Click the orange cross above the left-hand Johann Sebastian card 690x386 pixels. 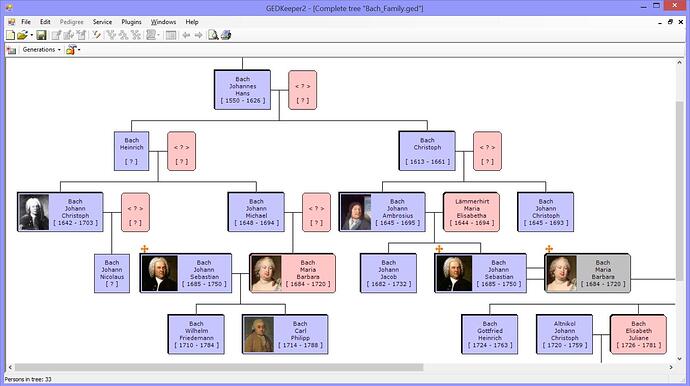pyautogui.click(x=144, y=249)
